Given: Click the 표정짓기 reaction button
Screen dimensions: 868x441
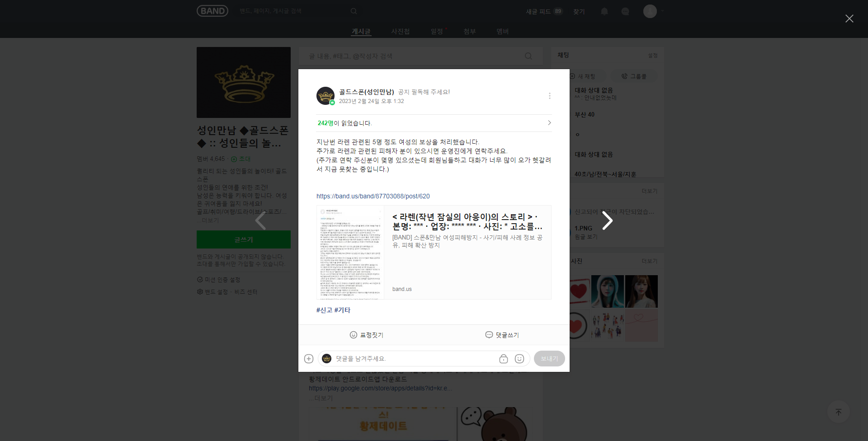Looking at the screenshot, I should [366, 335].
